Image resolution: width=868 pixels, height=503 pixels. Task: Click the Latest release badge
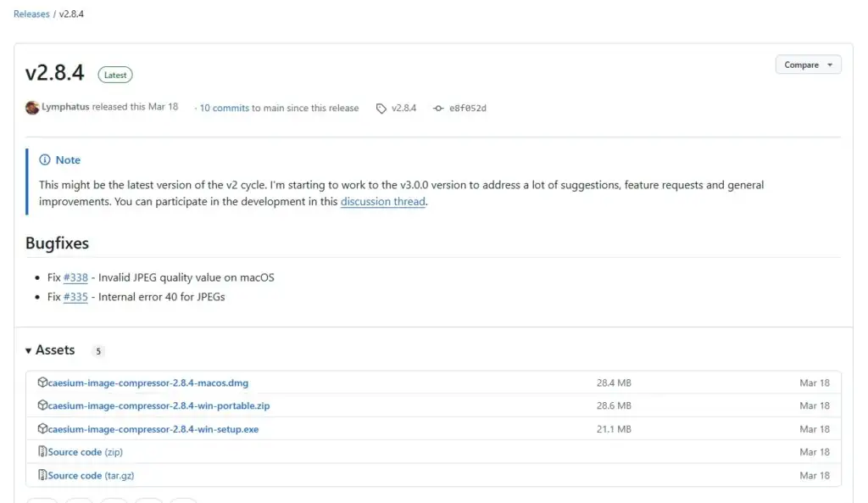pyautogui.click(x=115, y=75)
